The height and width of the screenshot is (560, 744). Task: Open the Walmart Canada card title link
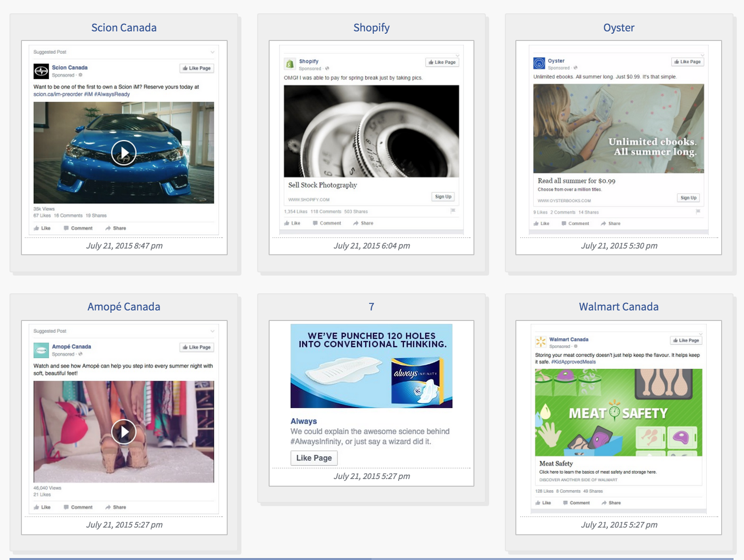[619, 307]
